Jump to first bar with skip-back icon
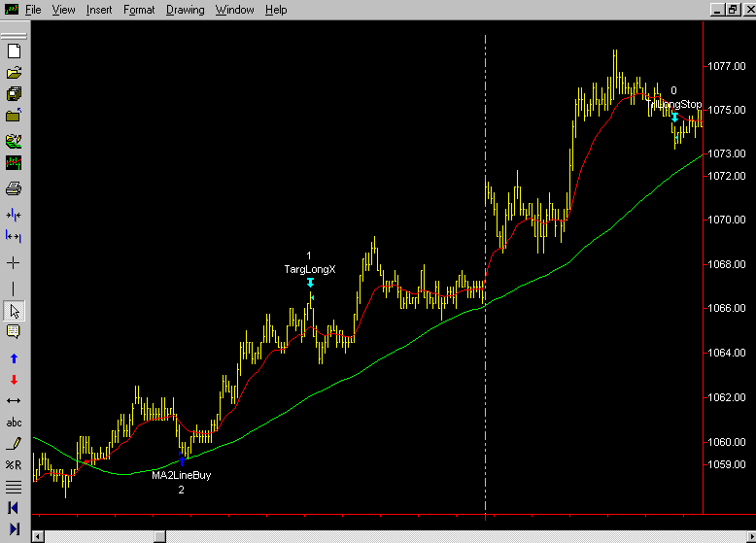Image resolution: width=756 pixels, height=543 pixels. click(x=14, y=508)
